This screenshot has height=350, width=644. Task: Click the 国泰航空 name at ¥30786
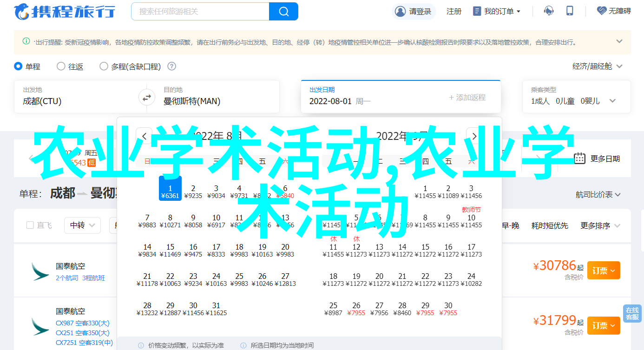point(71,266)
